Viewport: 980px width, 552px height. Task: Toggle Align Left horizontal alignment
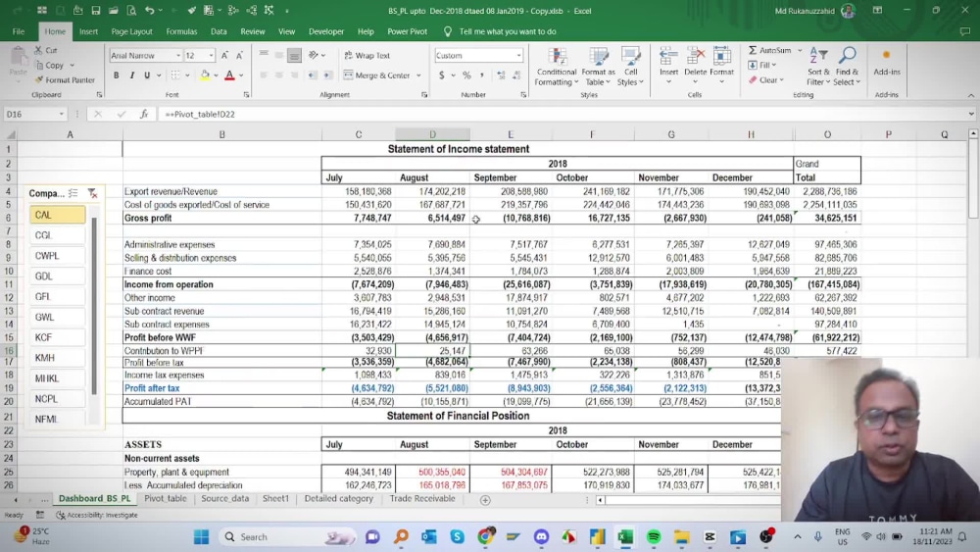(264, 75)
